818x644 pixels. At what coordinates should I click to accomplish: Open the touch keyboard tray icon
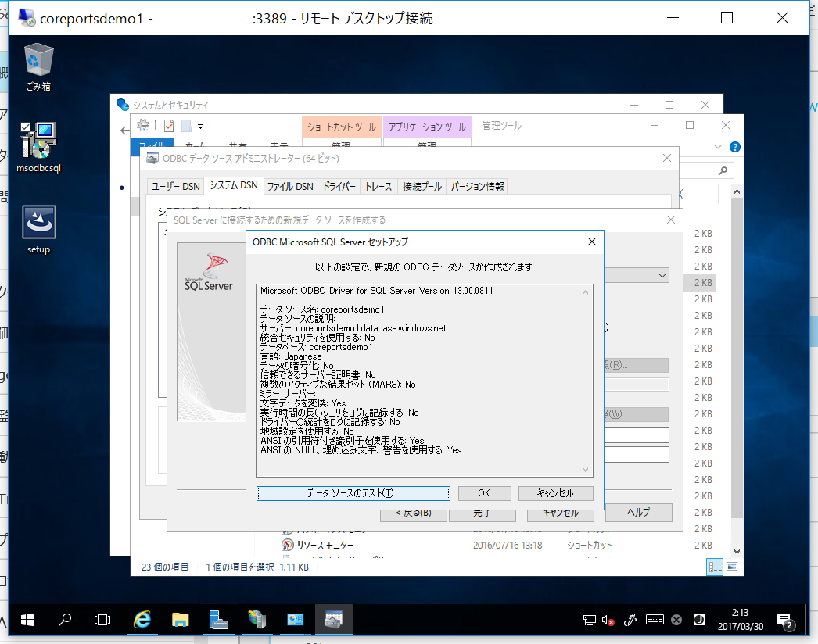(655, 620)
